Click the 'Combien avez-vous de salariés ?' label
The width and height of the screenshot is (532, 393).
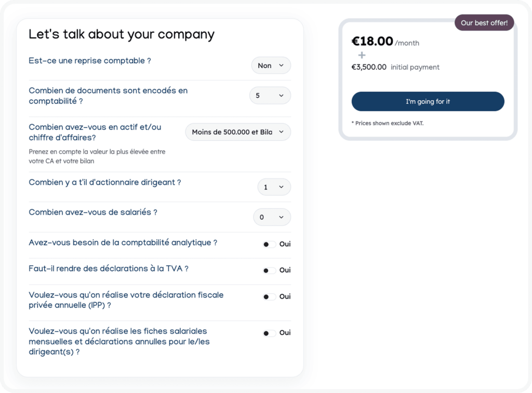point(93,212)
